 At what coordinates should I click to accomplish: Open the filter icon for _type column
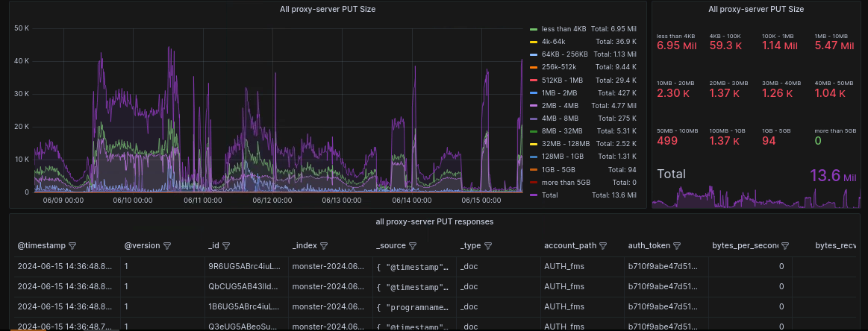tap(488, 245)
